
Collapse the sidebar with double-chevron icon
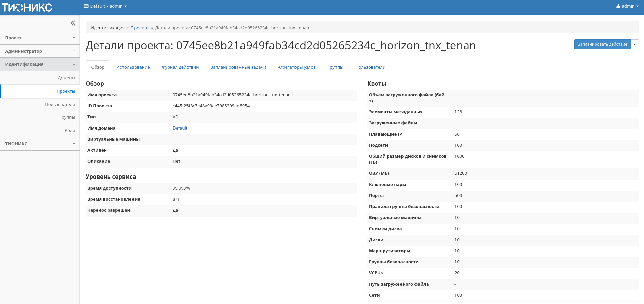(73, 23)
